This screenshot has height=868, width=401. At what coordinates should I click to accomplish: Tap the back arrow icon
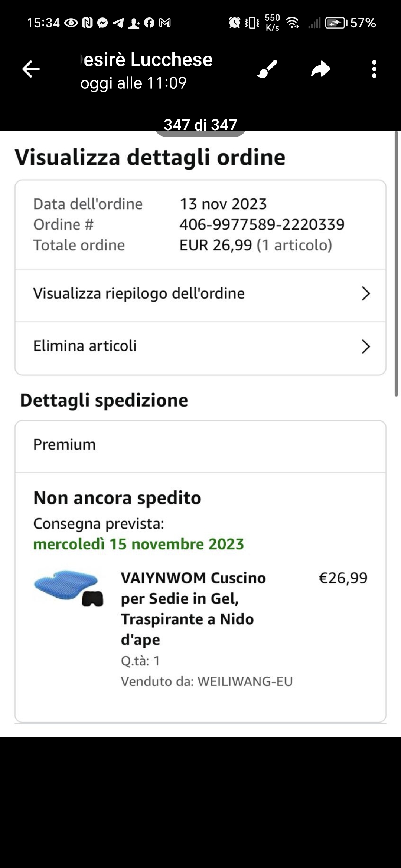pyautogui.click(x=31, y=69)
